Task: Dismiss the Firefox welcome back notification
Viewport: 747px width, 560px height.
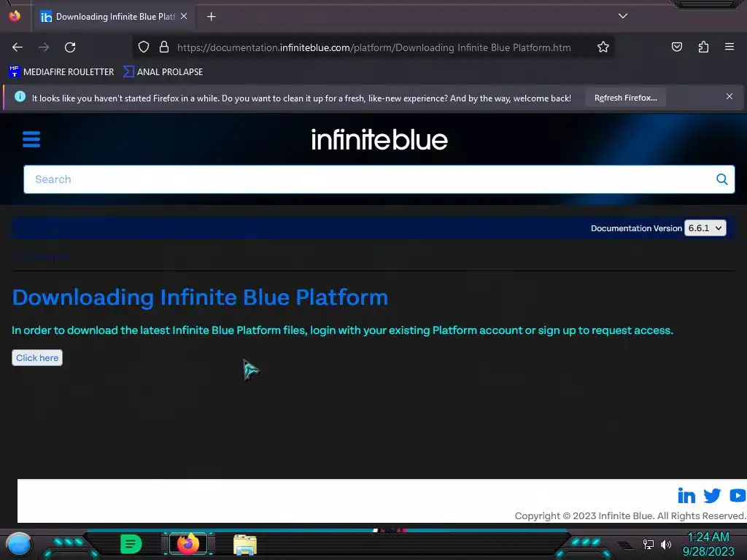Action: [729, 97]
